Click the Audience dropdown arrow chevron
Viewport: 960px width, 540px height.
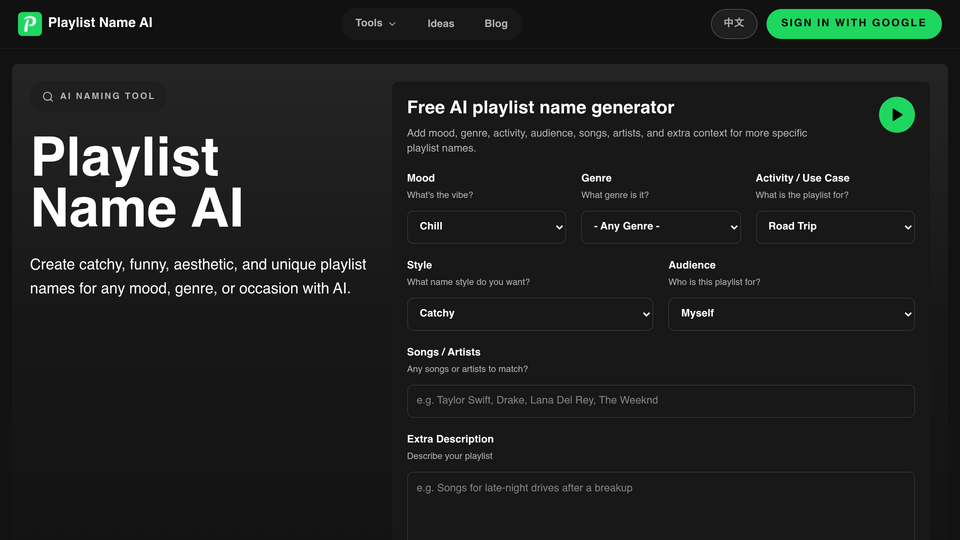[x=908, y=314]
